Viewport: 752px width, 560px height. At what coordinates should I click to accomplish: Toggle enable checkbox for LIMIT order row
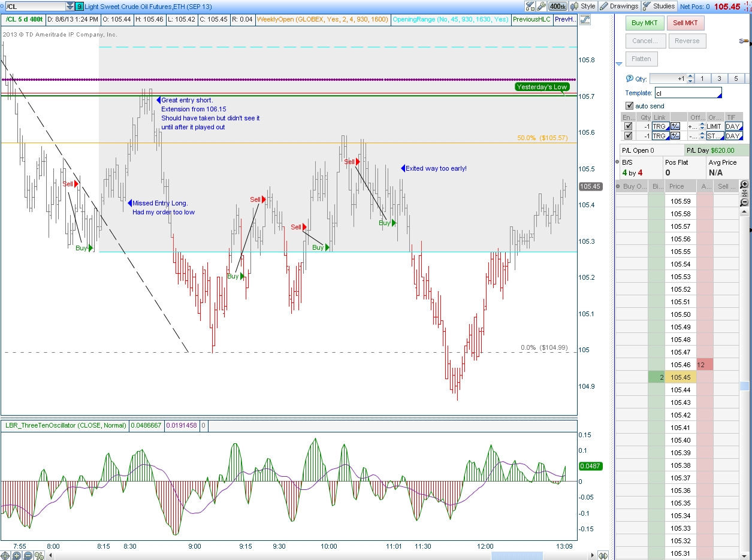coord(628,126)
